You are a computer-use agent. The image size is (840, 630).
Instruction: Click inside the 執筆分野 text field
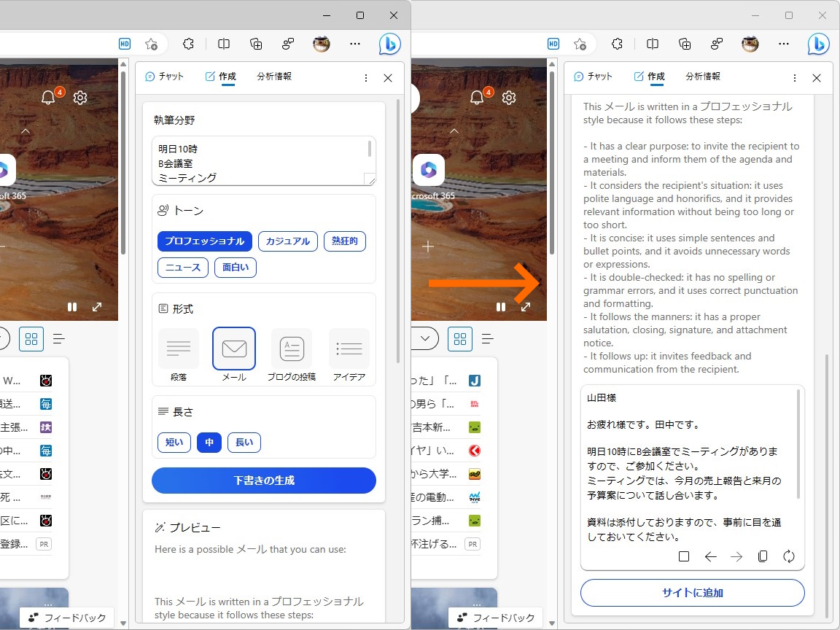click(x=264, y=160)
